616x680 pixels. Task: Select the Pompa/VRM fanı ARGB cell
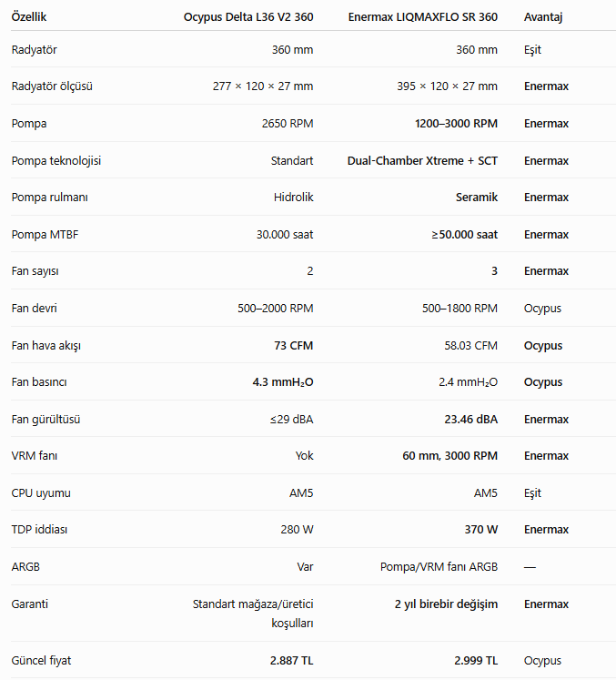439,567
